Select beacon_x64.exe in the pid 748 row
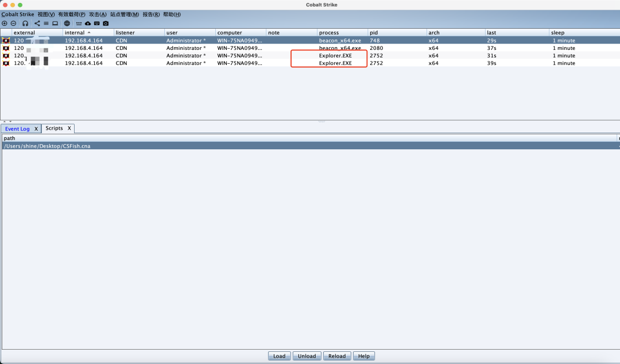620x364 pixels. coord(340,40)
